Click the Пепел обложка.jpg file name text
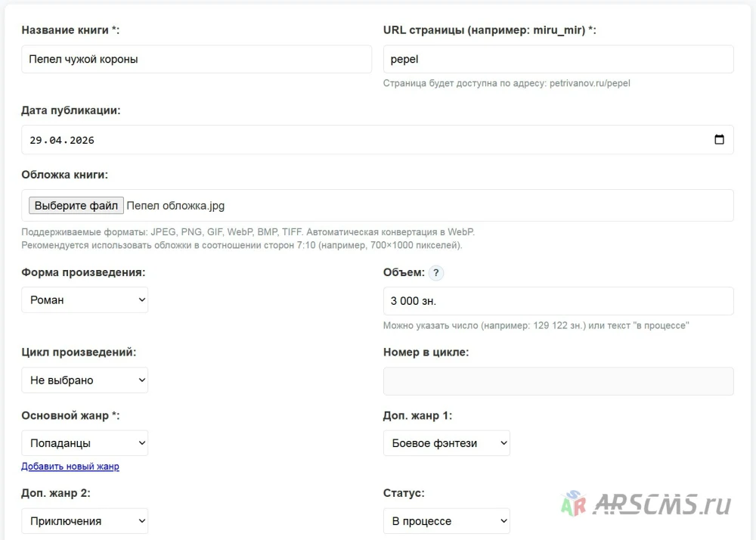 point(175,206)
